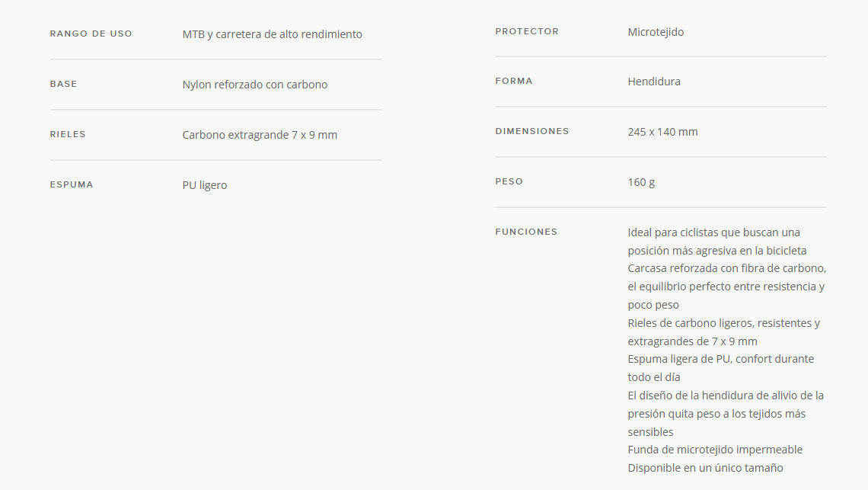Click the ESPUMA label
The width and height of the screenshot is (868, 490).
(72, 184)
